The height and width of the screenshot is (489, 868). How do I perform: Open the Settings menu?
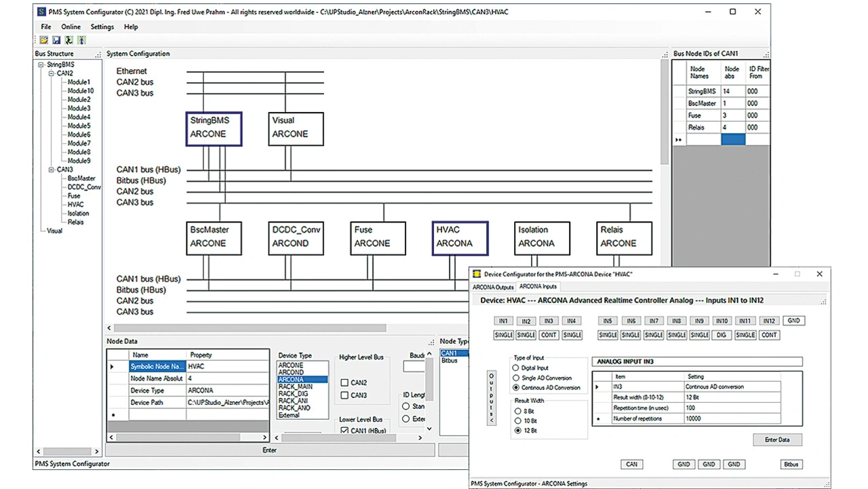(x=102, y=27)
